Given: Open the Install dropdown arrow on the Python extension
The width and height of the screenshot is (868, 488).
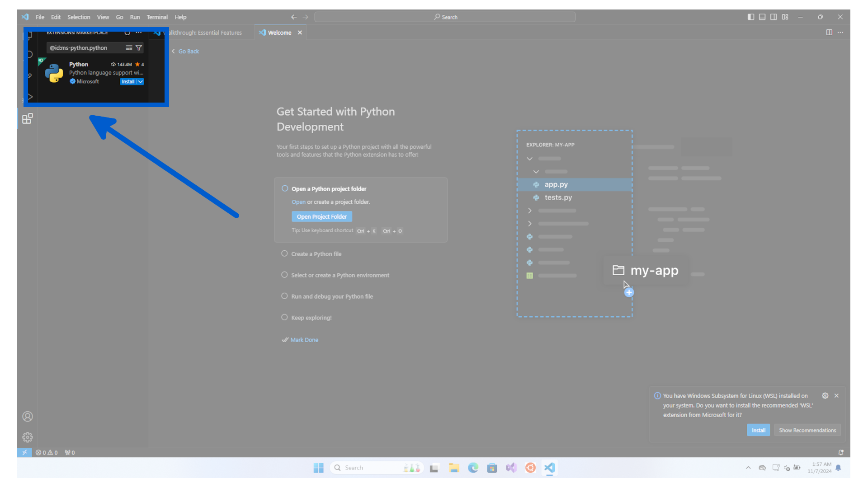Looking at the screenshot, I should (x=140, y=81).
